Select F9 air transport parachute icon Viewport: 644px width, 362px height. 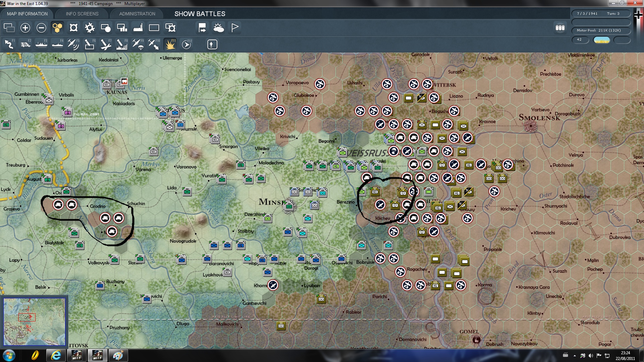tap(138, 44)
